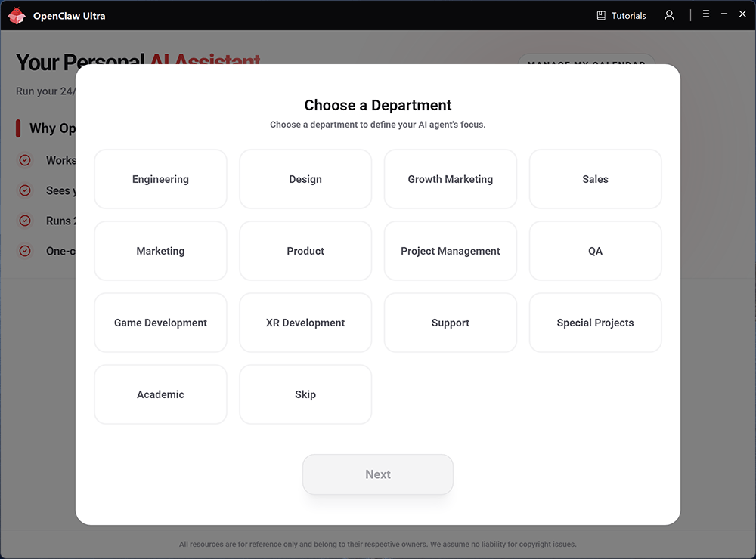Click the OpenClaw Ultra logo icon
This screenshot has width=756, height=559.
(x=17, y=15)
